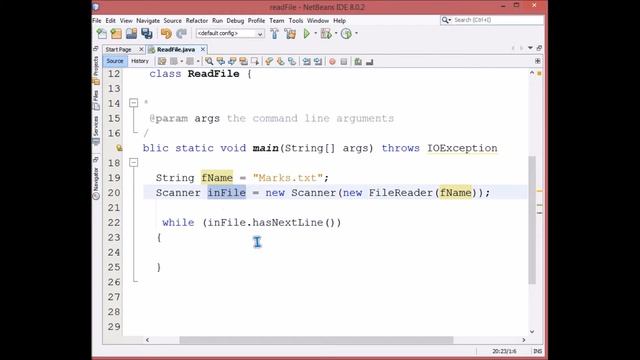640x360 pixels.
Task: Toggle Highlight Search icon
Action: [244, 62]
